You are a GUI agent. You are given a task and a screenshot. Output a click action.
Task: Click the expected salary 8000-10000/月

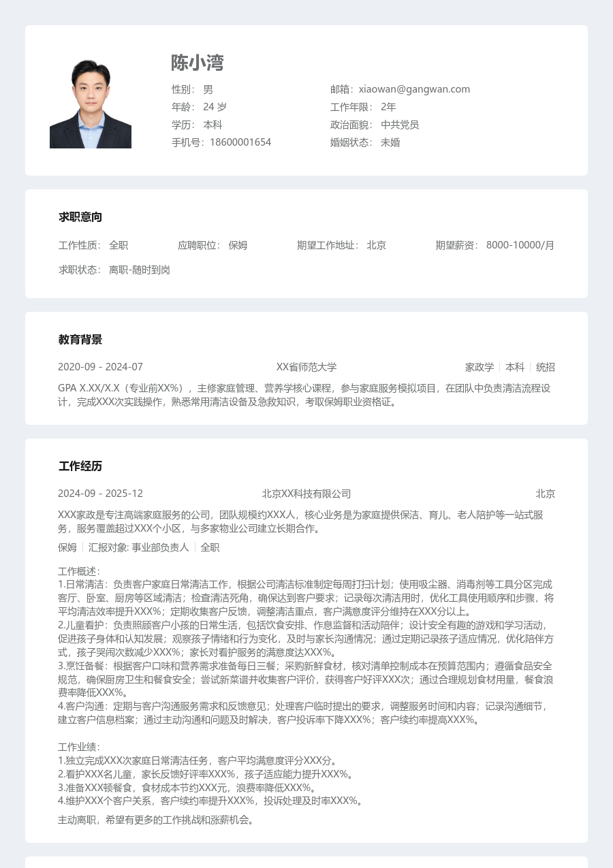pos(520,245)
